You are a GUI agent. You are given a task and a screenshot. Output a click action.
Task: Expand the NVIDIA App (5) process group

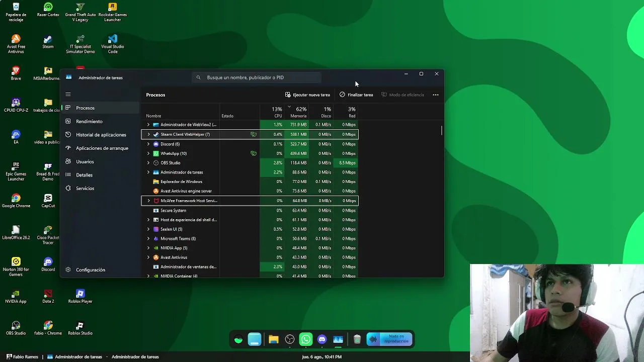(148, 248)
